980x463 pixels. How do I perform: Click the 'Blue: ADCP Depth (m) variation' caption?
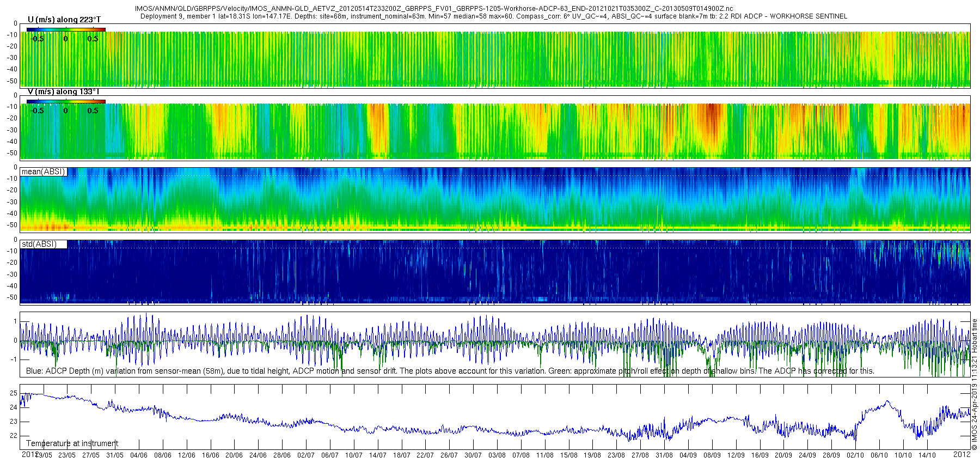click(450, 371)
